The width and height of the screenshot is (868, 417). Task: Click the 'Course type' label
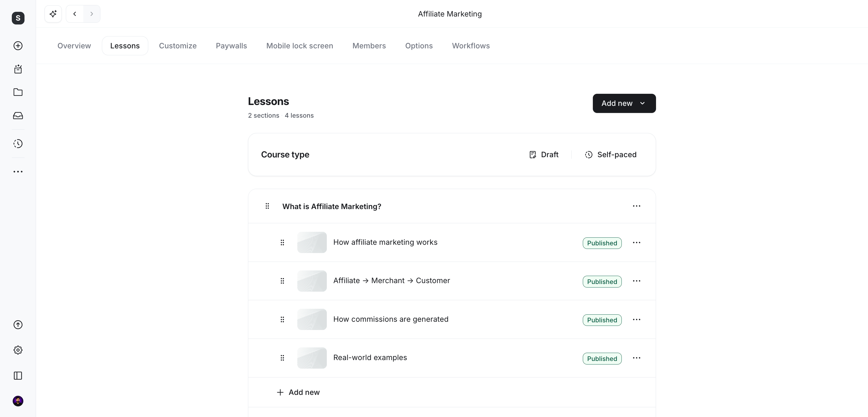[285, 155]
